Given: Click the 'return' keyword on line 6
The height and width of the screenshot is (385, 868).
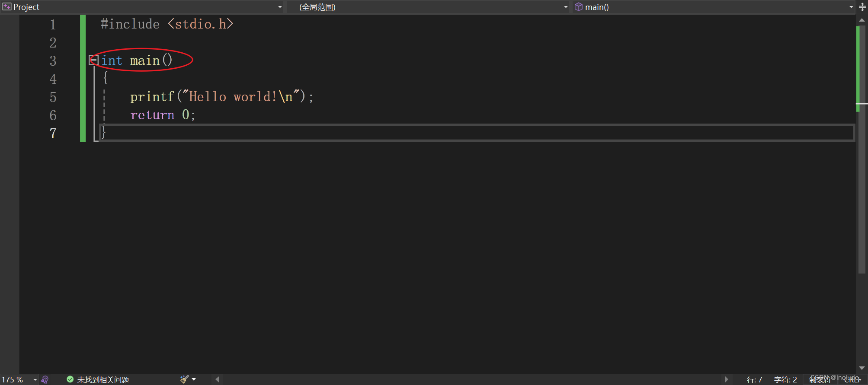Looking at the screenshot, I should click(x=152, y=115).
